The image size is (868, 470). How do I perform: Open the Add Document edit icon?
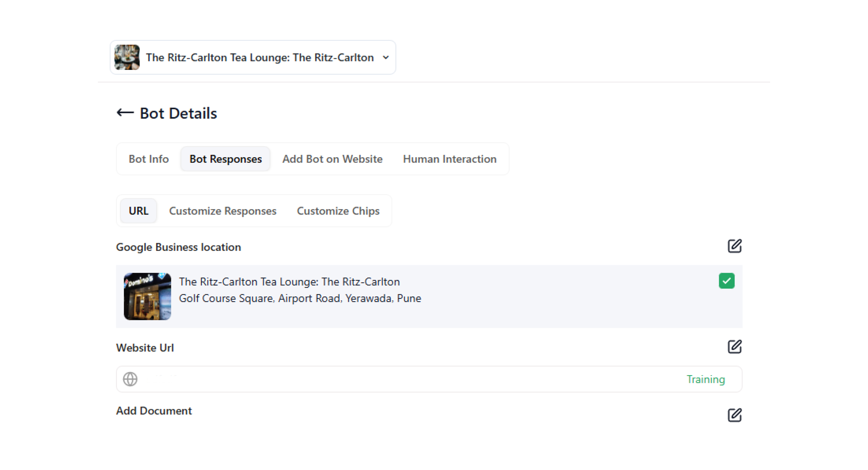point(734,415)
